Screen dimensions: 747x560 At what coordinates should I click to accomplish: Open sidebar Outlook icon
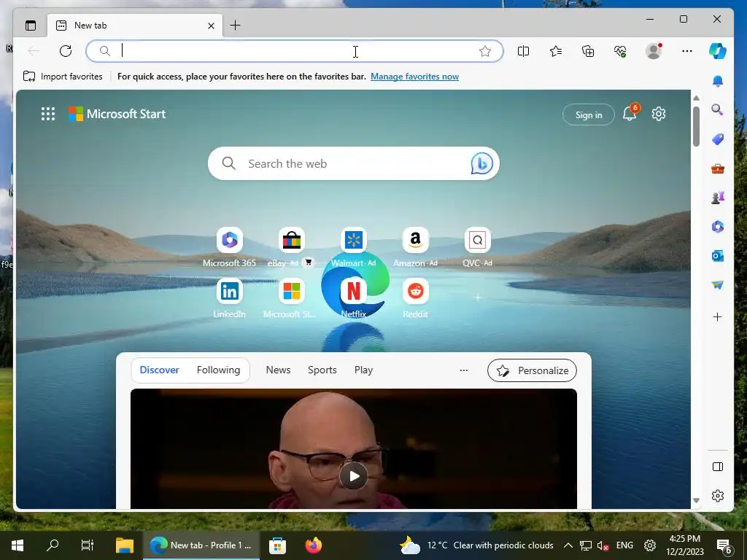coord(718,256)
